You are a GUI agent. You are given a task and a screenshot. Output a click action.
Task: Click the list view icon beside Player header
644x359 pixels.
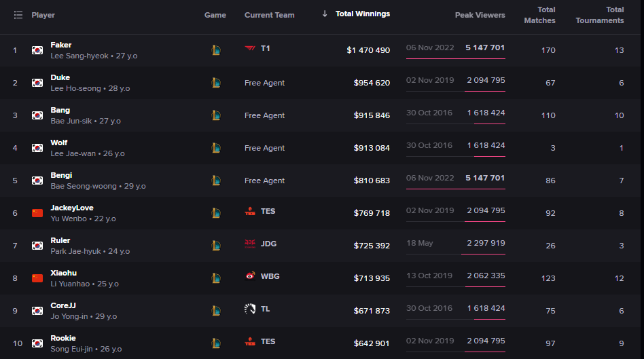coord(18,15)
